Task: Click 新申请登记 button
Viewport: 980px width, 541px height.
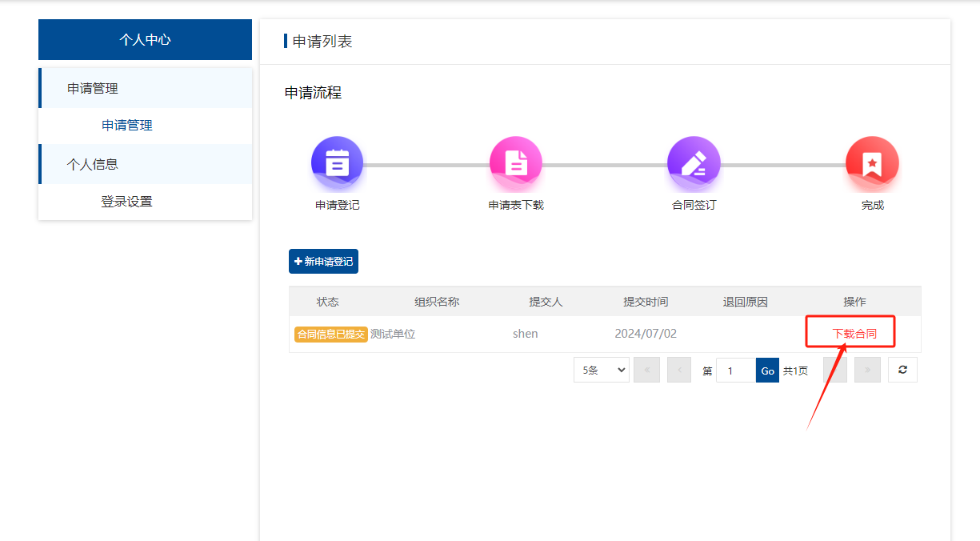Action: coord(323,262)
